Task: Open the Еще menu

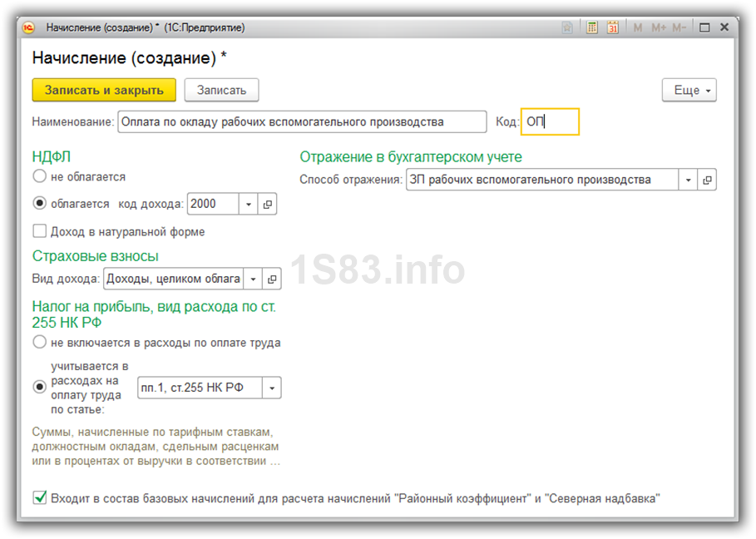Action: point(689,90)
